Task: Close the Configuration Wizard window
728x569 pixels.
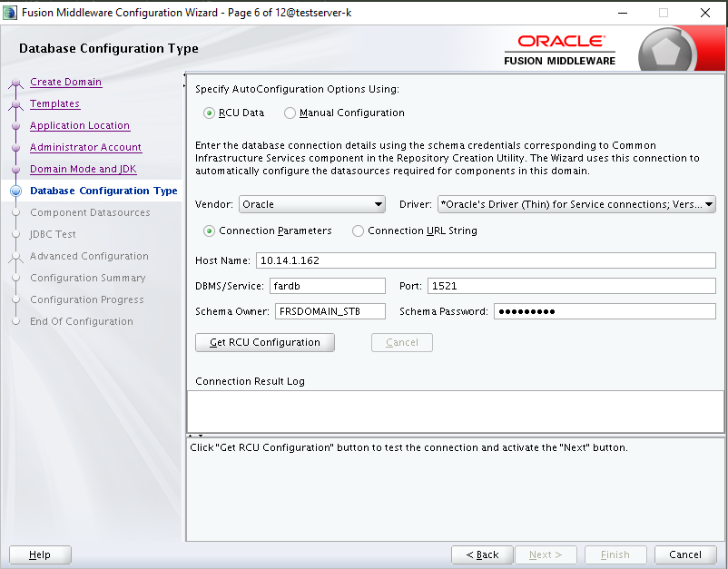Action: pos(704,13)
